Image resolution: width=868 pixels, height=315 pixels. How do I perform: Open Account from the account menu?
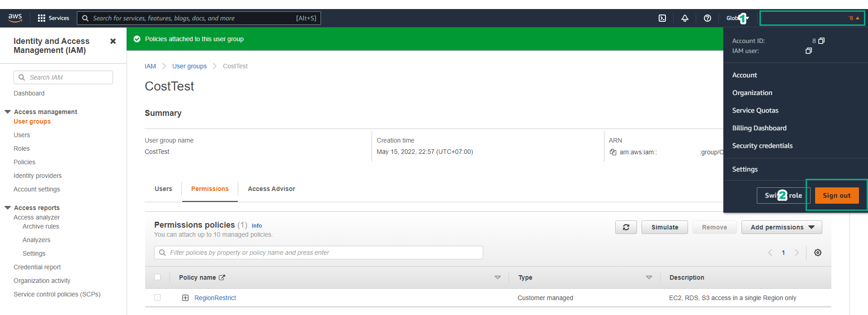tap(745, 75)
